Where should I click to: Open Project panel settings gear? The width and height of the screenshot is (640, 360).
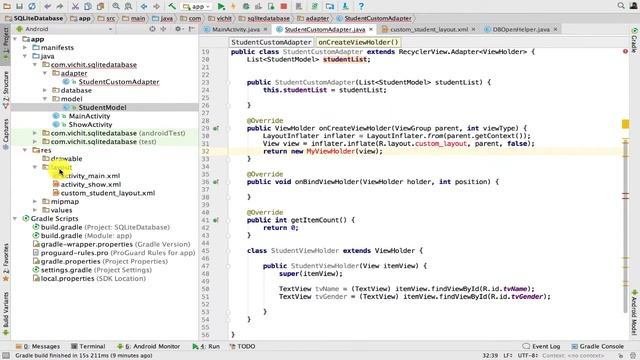click(178, 29)
